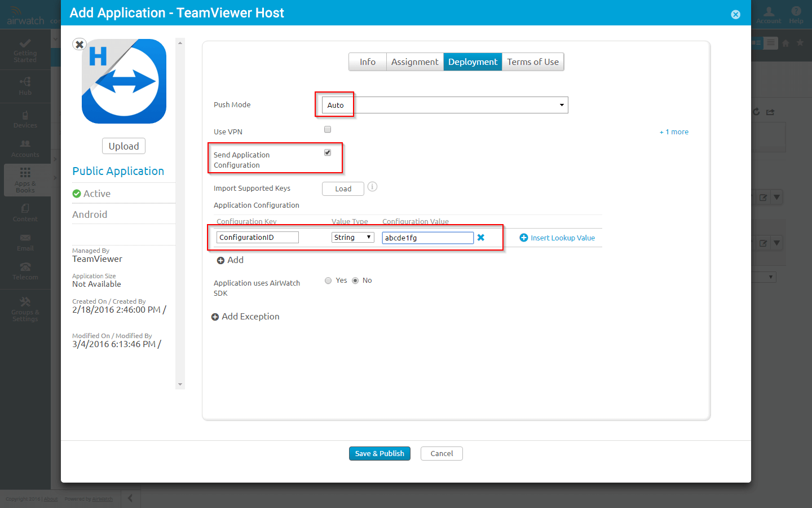Select Yes for Application uses AirWatch SDK
Screen dimensions: 812x508
click(x=328, y=281)
